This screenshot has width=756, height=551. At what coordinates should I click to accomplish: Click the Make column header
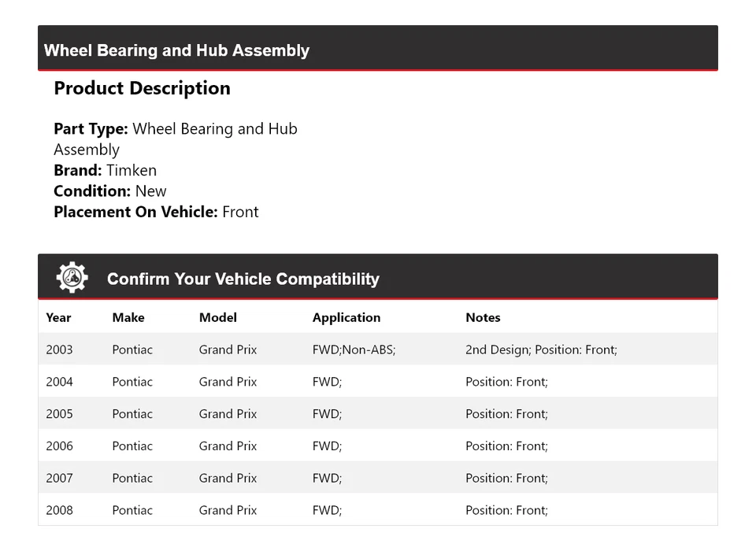[128, 318]
